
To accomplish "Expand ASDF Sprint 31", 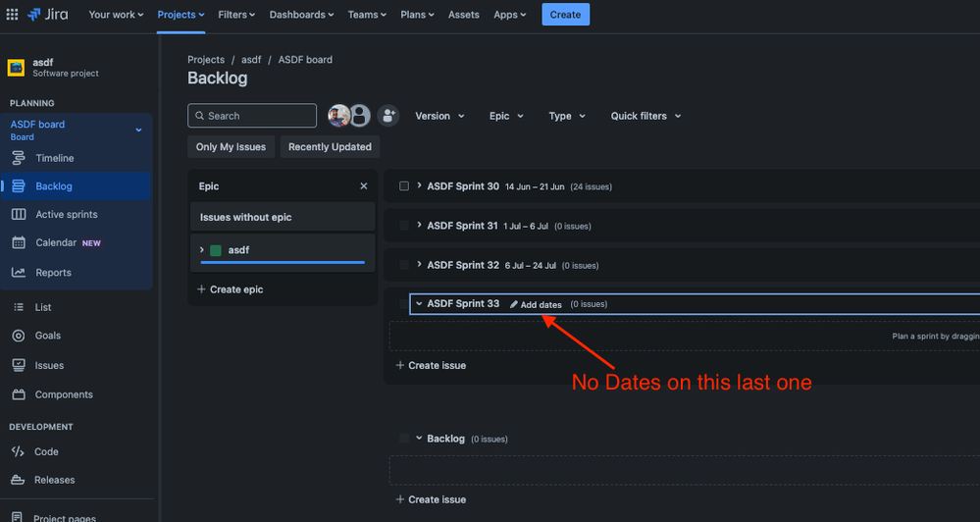I will [419, 225].
